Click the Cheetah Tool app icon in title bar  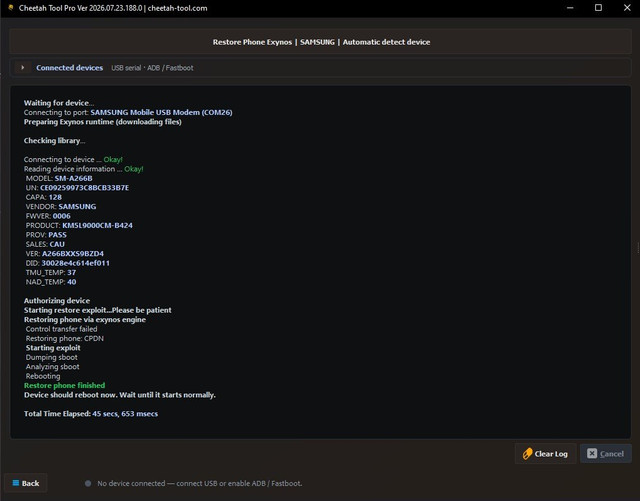[x=11, y=8]
